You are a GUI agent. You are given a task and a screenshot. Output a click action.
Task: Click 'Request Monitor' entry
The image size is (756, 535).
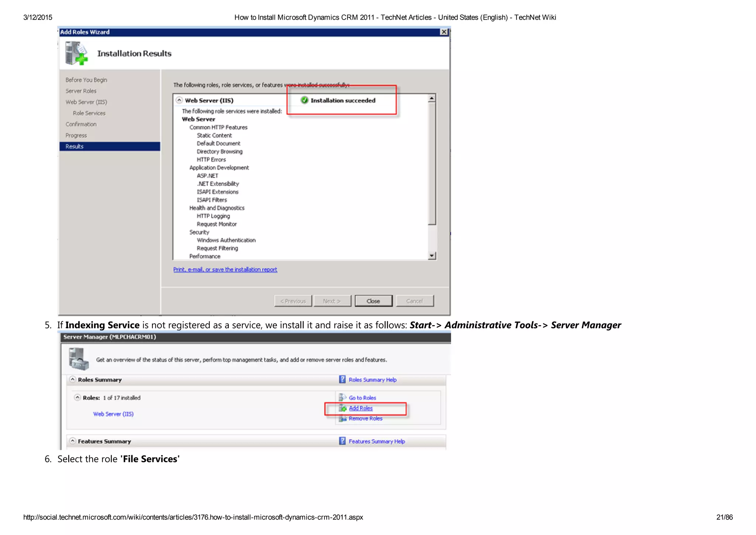point(217,224)
